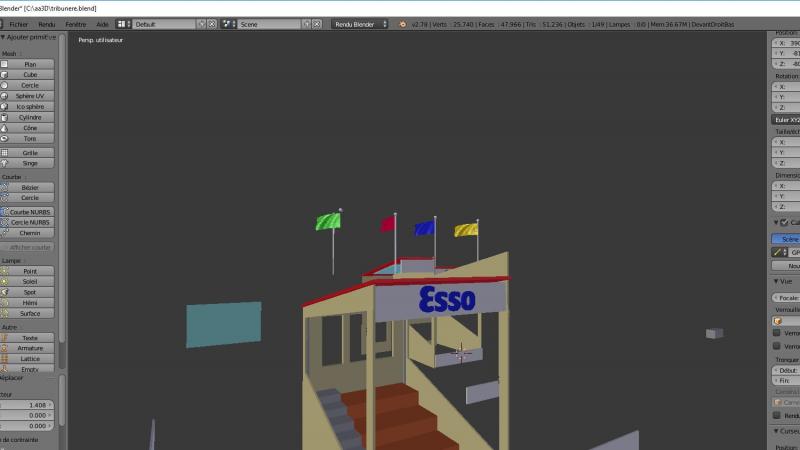Add a Sphère UV mesh
Viewport: 800px width, 450px height.
click(30, 96)
